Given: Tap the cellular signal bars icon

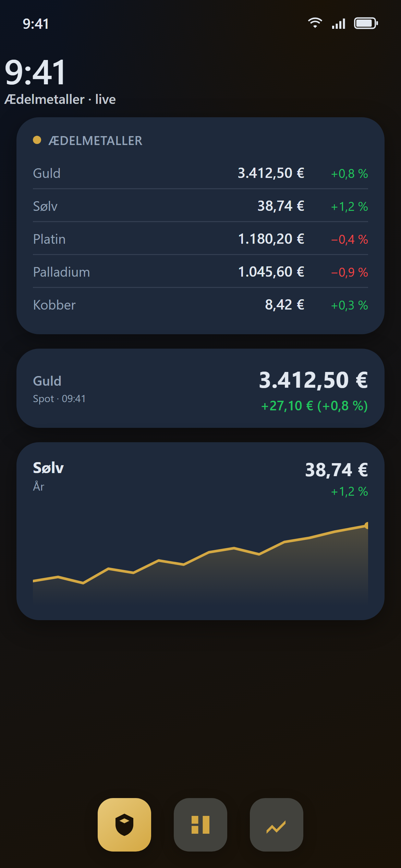Looking at the screenshot, I should [338, 24].
